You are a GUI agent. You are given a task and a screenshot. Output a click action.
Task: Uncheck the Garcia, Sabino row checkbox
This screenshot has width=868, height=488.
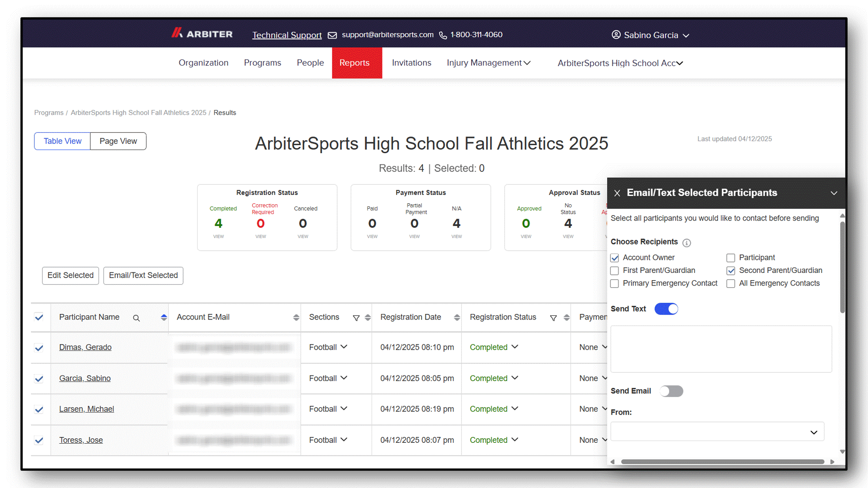39,379
